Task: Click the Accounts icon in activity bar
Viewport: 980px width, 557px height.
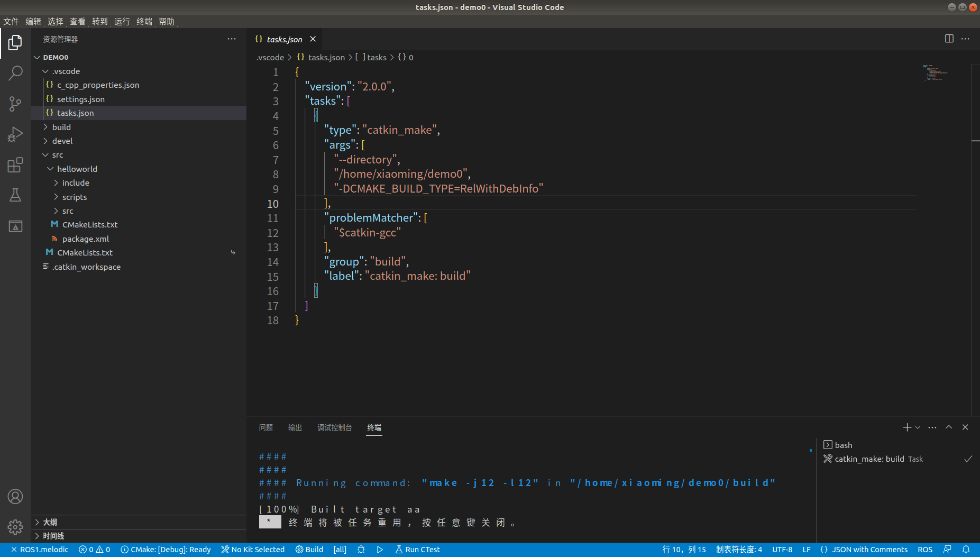Action: [15, 496]
